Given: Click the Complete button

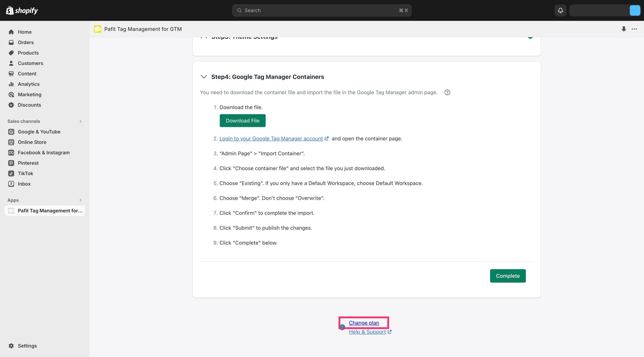Looking at the screenshot, I should point(508,276).
